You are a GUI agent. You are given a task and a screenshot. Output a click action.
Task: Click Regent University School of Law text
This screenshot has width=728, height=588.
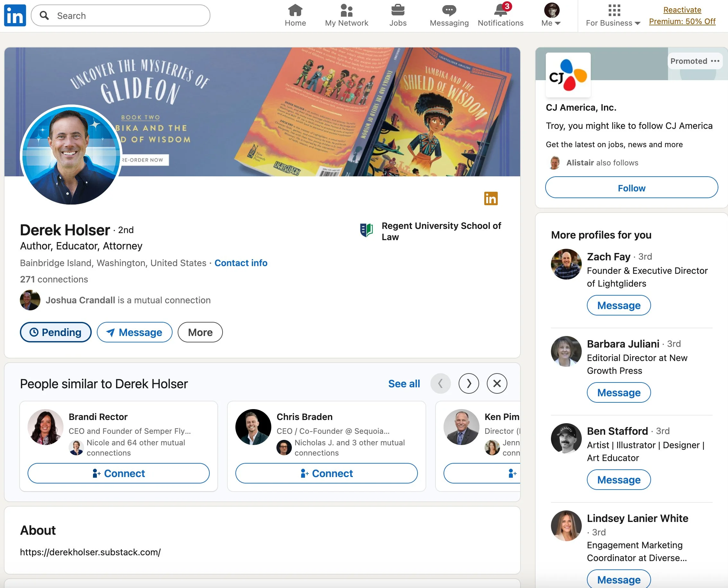pos(441,231)
